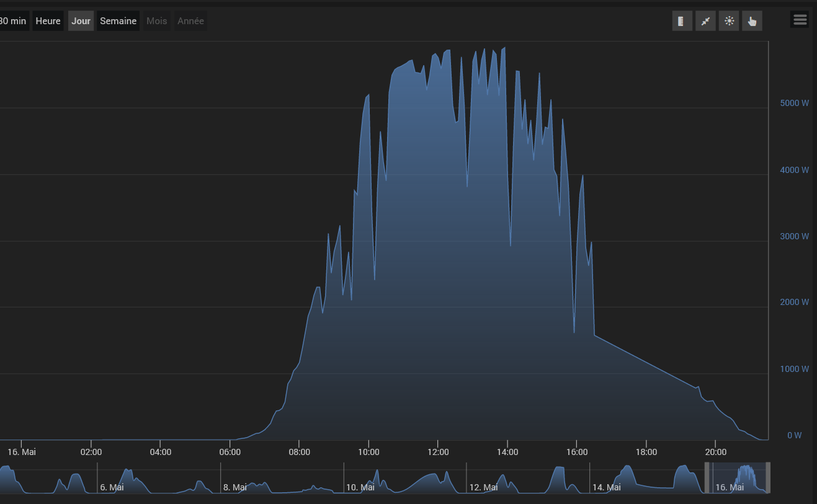The height and width of the screenshot is (504, 817).
Task: Click the 02:00 time axis label
Action: (x=91, y=452)
